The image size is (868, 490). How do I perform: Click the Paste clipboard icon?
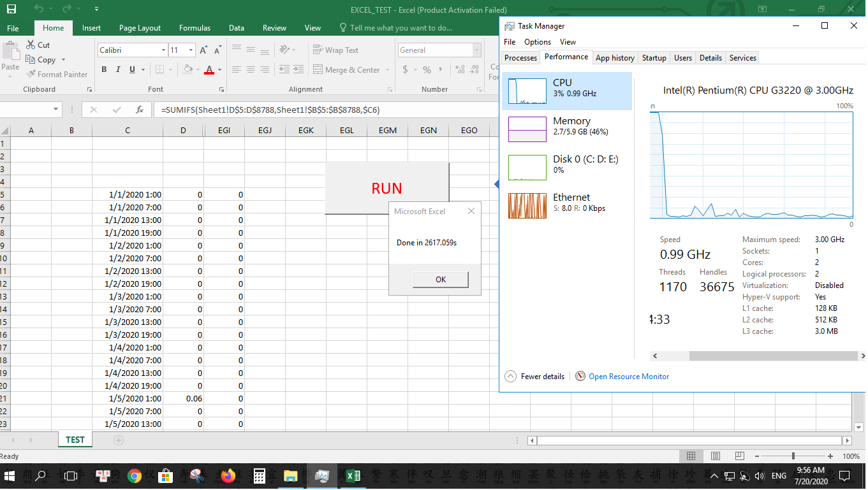pyautogui.click(x=11, y=51)
